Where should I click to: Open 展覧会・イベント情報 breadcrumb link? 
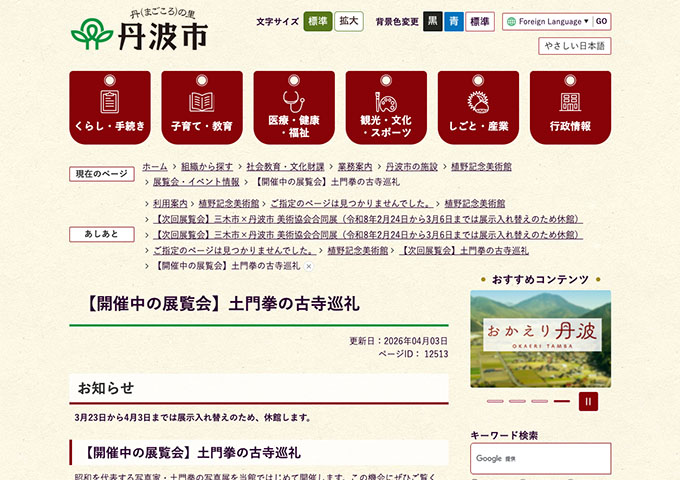(196, 182)
